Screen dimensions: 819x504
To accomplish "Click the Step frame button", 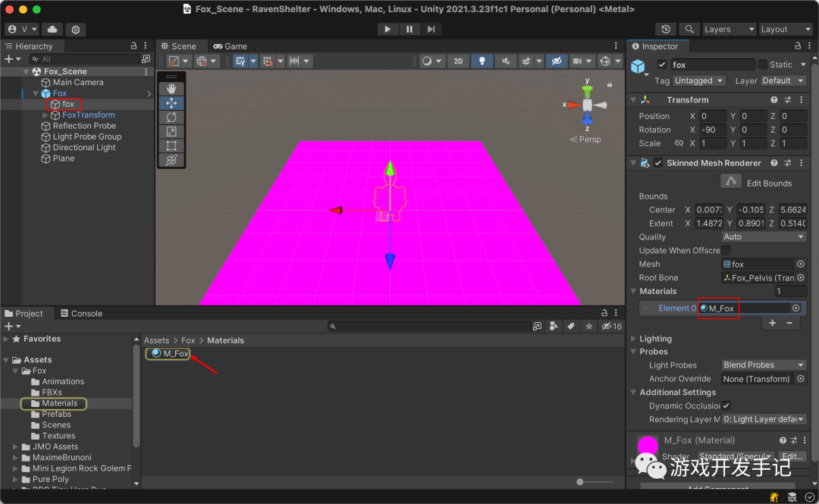I will 431,30.
